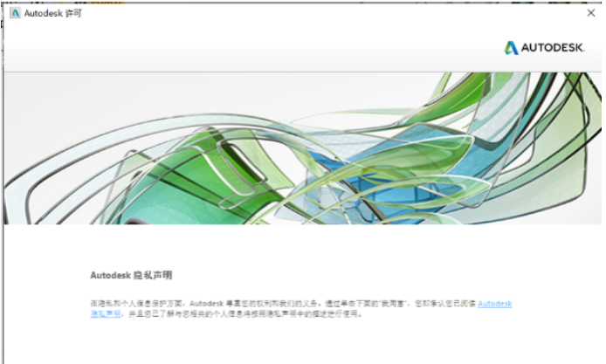Click the abstract green and blue banner image
The height and width of the screenshot is (364, 606).
pyautogui.click(x=303, y=148)
